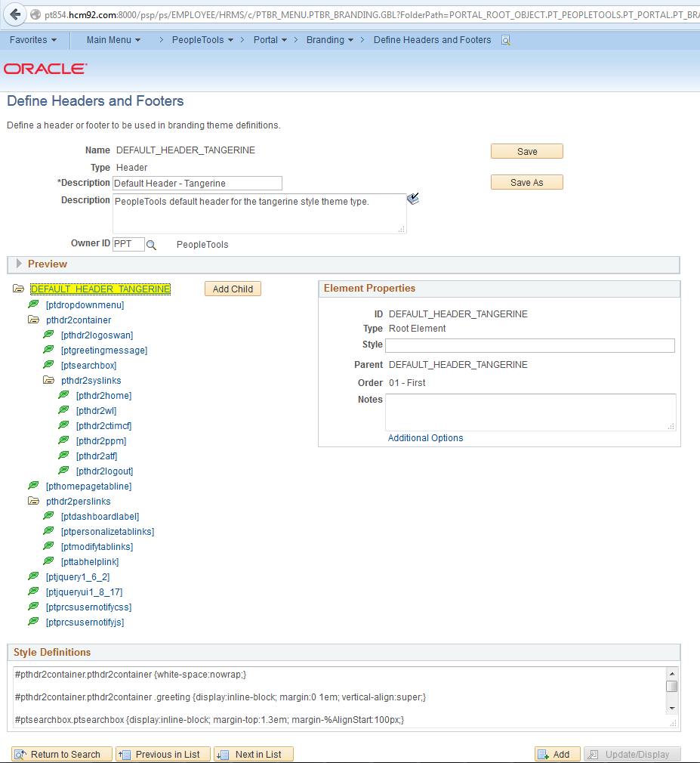This screenshot has width=700, height=763.
Task: Click the Return to Search magnifier icon
Action: 20,754
